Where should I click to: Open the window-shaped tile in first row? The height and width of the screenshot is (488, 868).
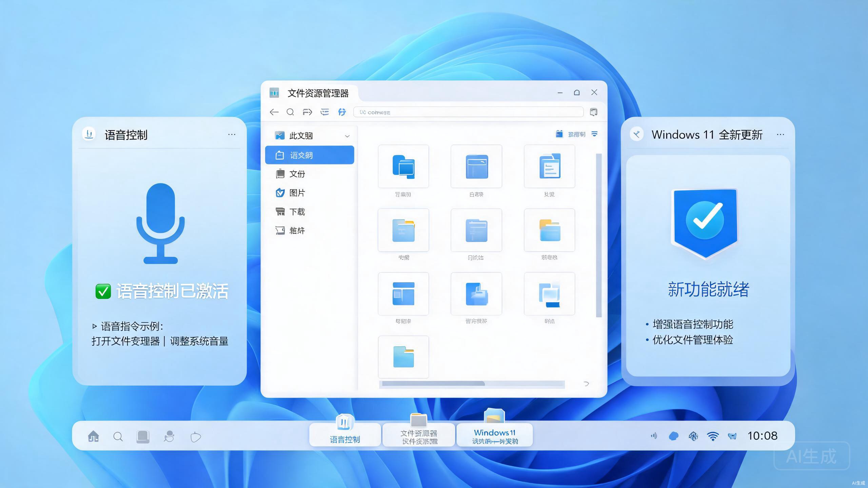click(x=476, y=166)
